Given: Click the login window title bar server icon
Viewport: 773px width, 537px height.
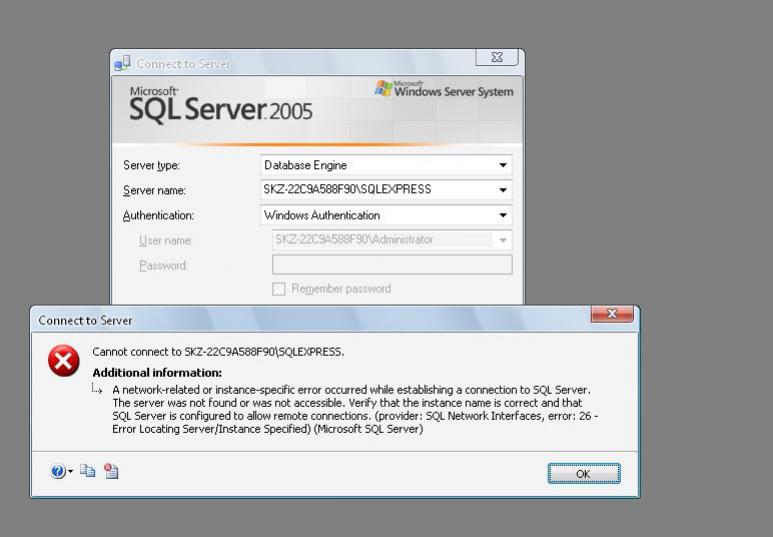Looking at the screenshot, I should [x=122, y=64].
